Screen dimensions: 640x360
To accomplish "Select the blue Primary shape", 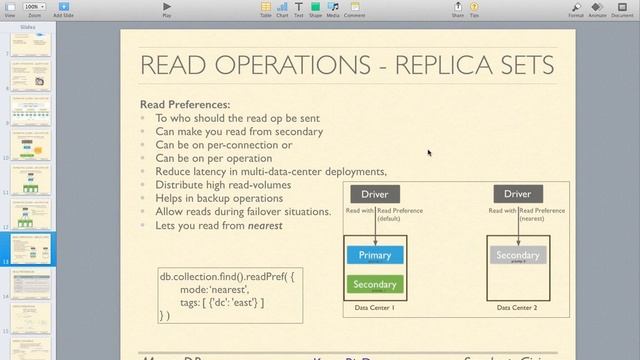I will click(x=375, y=255).
